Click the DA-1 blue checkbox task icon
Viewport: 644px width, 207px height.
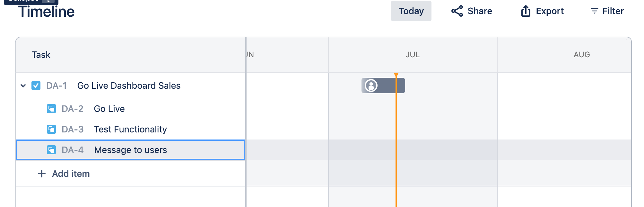tap(36, 85)
